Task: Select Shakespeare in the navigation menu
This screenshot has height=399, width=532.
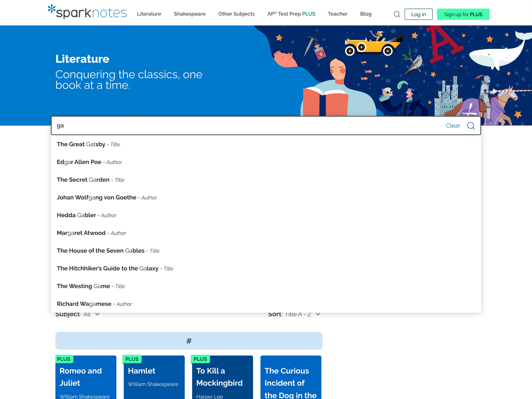Action: pyautogui.click(x=189, y=14)
